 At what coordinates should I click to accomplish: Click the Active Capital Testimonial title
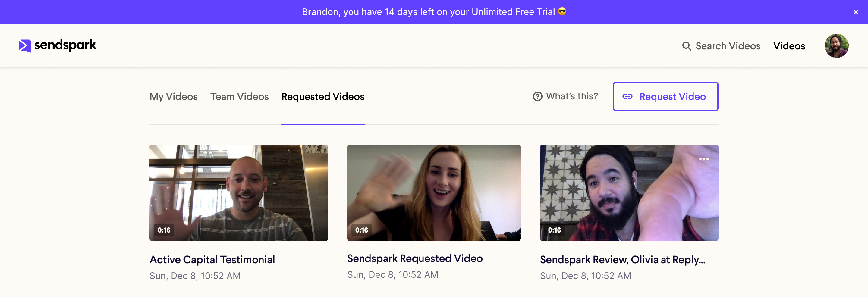click(x=212, y=260)
